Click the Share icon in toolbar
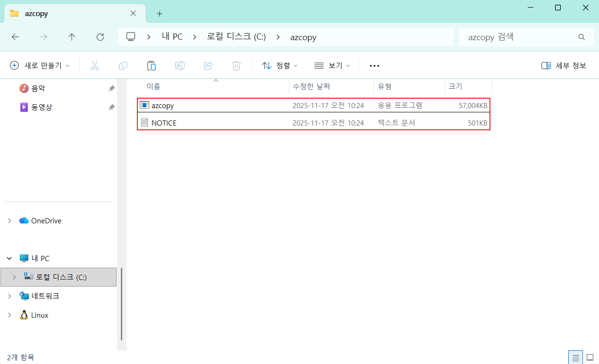Viewport: 599px width, 364px height. click(208, 66)
